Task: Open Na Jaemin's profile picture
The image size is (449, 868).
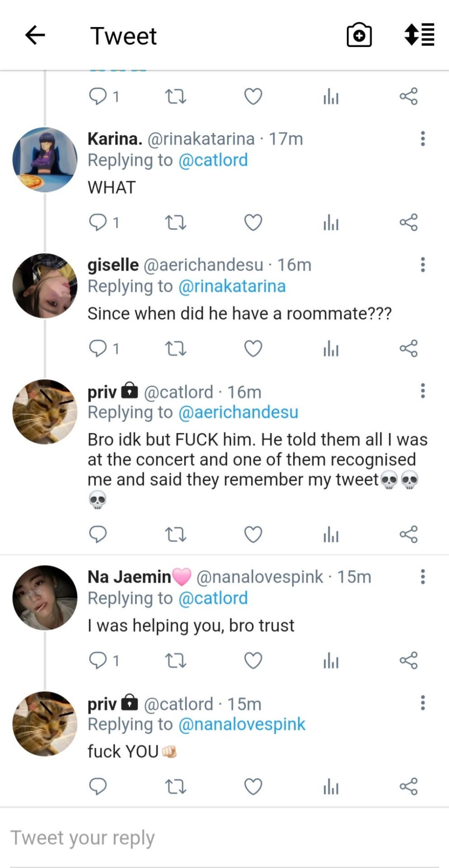Action: point(45,598)
